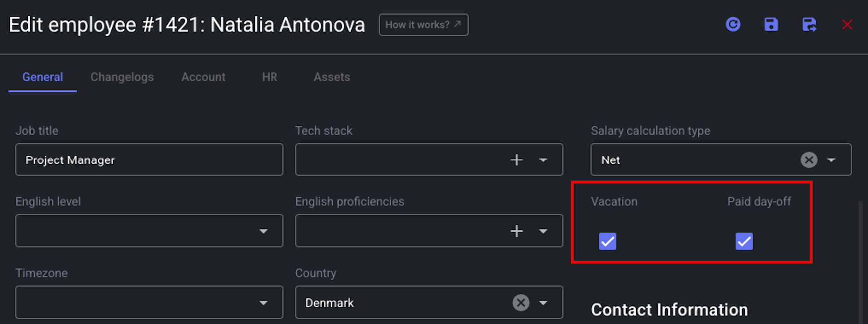
Task: Uncheck the Vacation checkbox
Action: point(607,241)
